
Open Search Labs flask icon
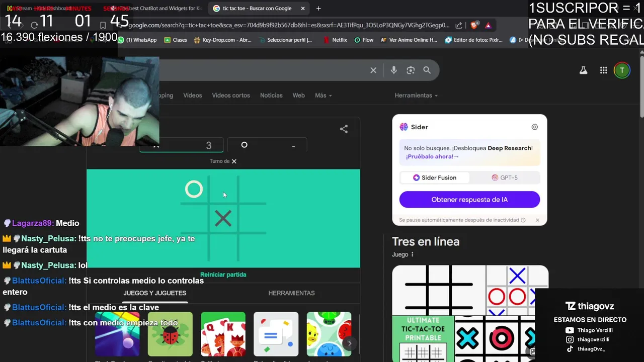click(584, 70)
